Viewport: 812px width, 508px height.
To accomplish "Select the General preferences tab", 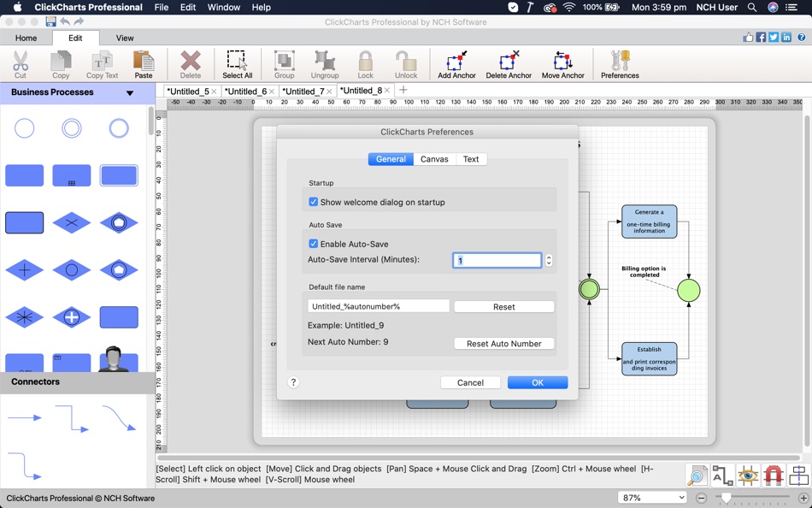I will [391, 159].
